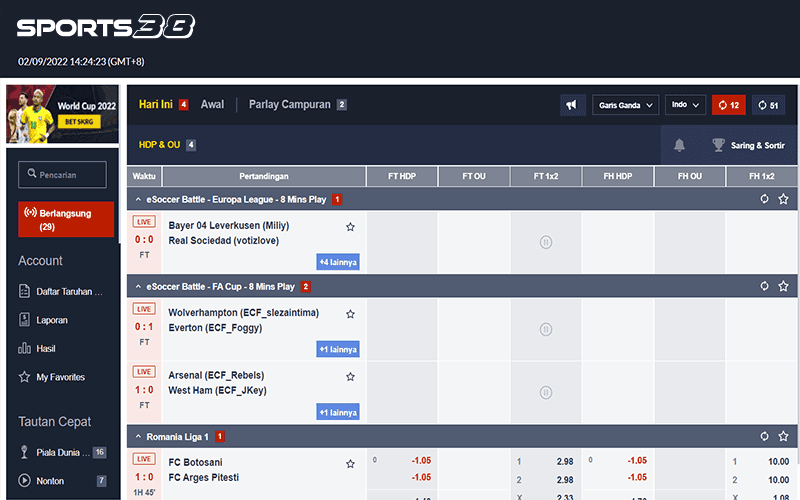Image resolution: width=800 pixels, height=500 pixels.
Task: Click FC Arges Pitesti team name
Action: click(x=204, y=478)
